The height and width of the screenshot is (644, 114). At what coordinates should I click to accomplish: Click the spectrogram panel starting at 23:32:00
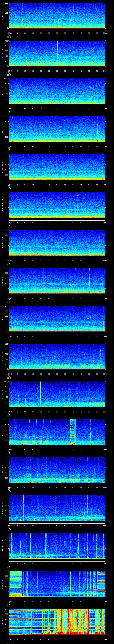(57, 394)
